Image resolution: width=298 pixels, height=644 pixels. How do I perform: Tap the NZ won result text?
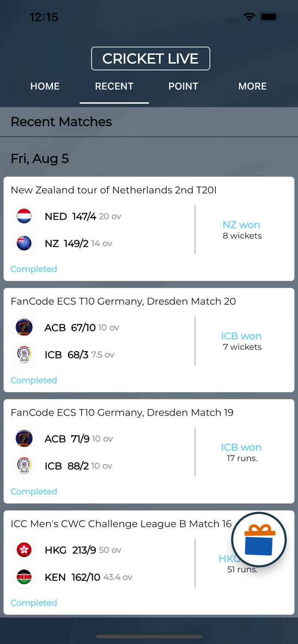(242, 225)
